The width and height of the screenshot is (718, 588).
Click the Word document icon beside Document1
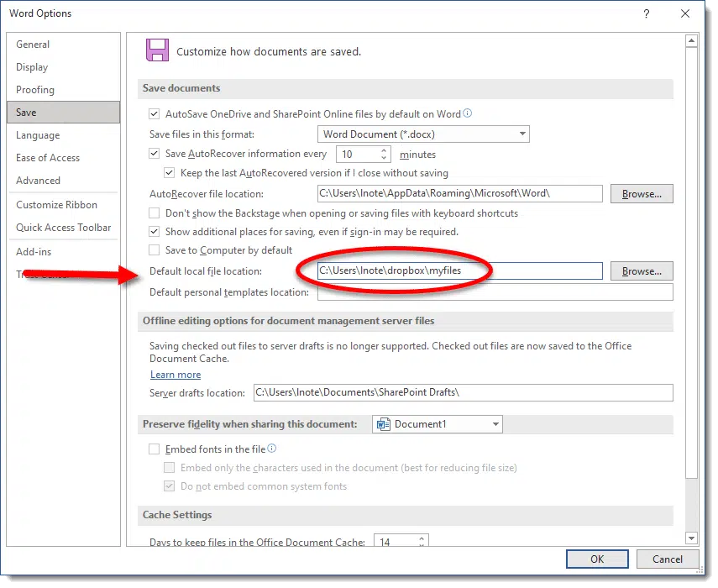(383, 424)
